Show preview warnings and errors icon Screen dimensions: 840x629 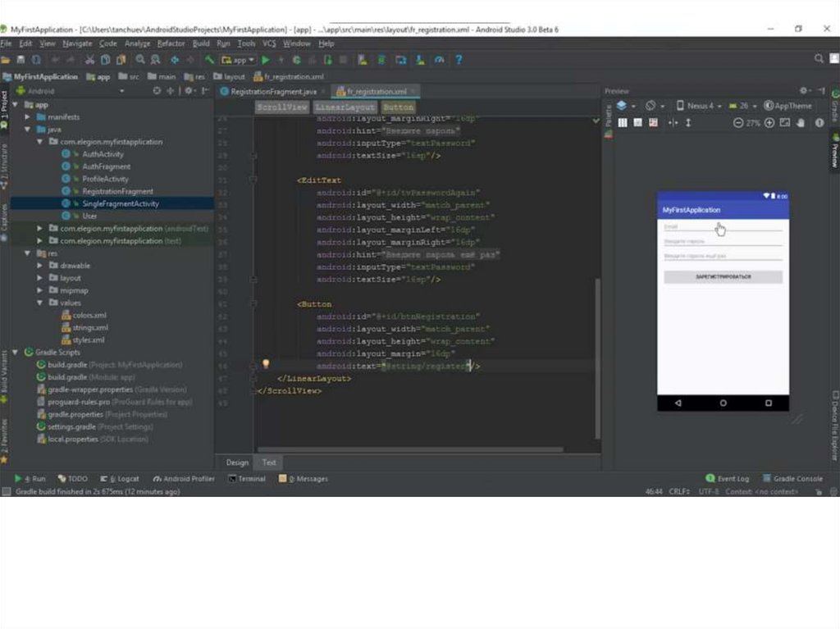click(x=819, y=123)
